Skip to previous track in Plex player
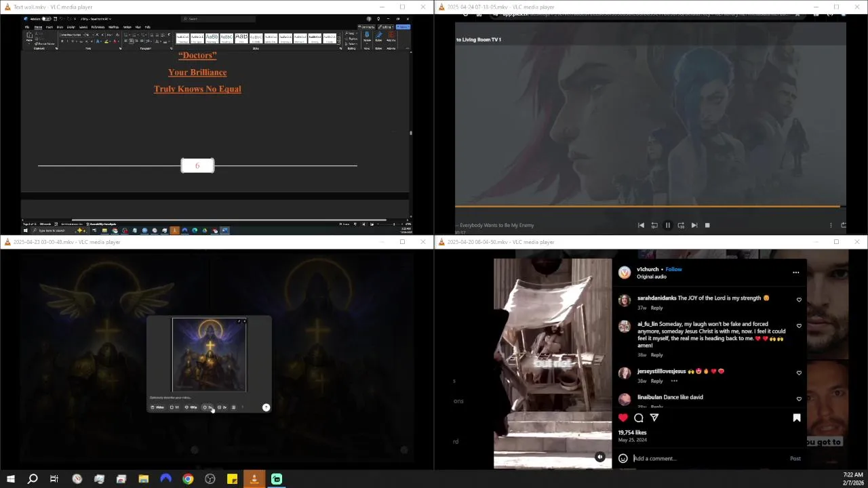The height and width of the screenshot is (488, 868). (x=641, y=225)
